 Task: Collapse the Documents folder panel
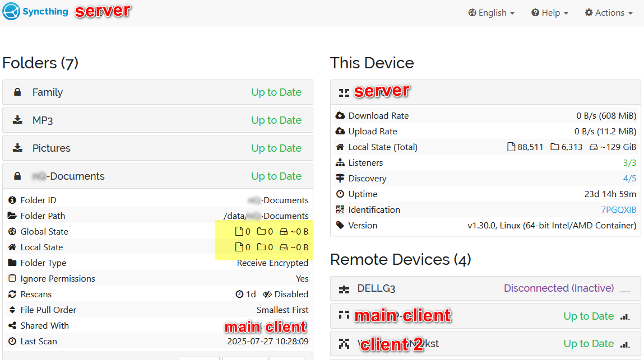[x=157, y=176]
